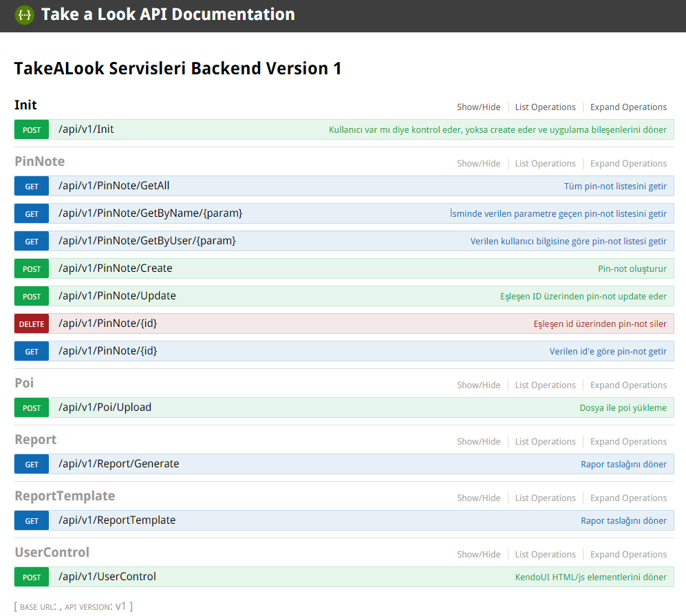Open the /api/v1/PinNote/Update endpoint
Image resolution: width=686 pixels, height=616 pixels.
(x=117, y=296)
